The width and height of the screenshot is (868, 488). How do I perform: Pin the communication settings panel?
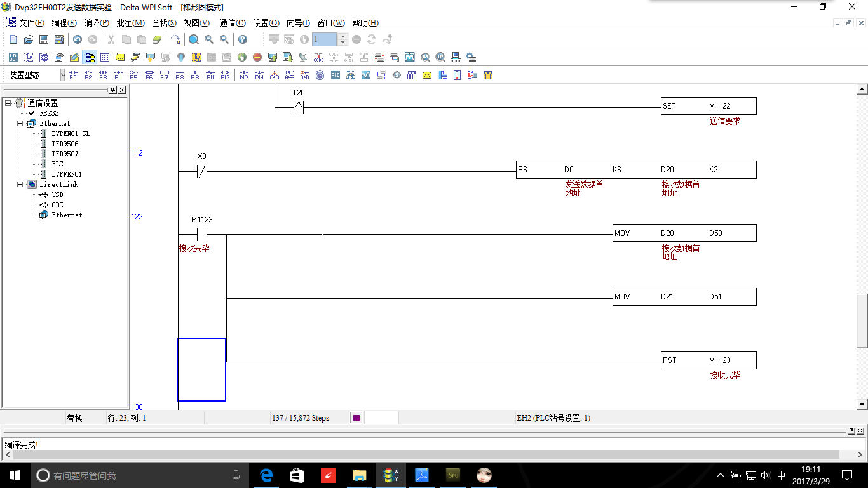113,90
